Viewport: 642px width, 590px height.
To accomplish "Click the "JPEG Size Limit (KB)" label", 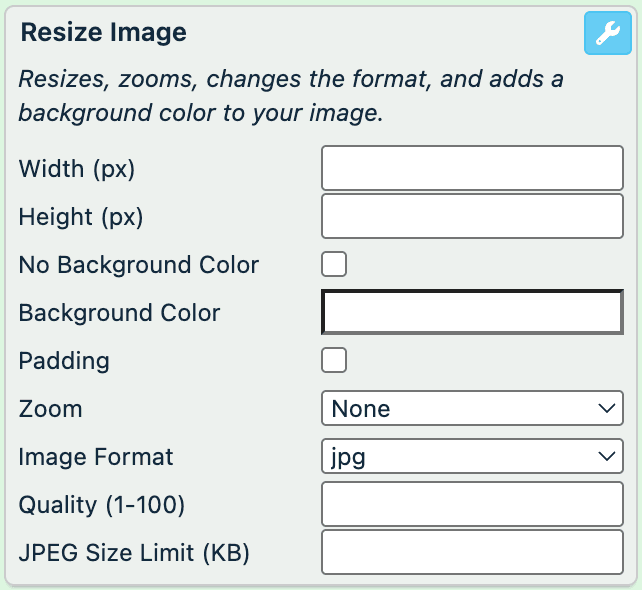I will pos(134,553).
